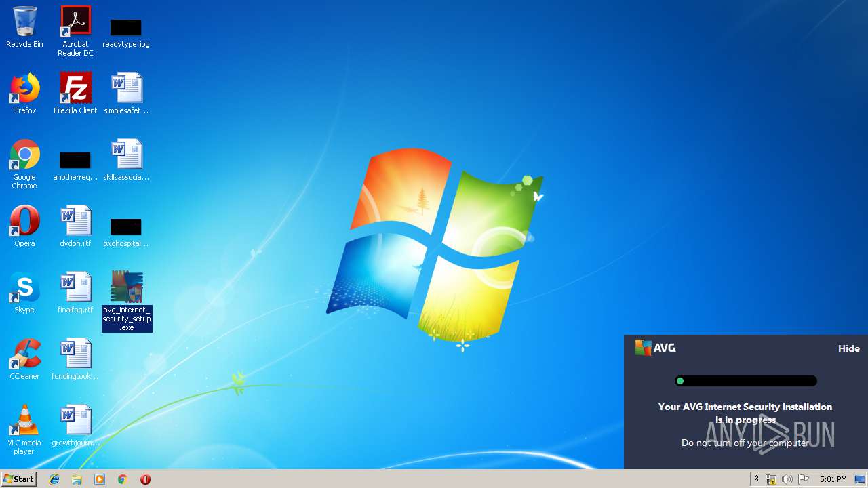Select the skillsassocia... Word document
The width and height of the screenshot is (868, 488).
(x=126, y=161)
